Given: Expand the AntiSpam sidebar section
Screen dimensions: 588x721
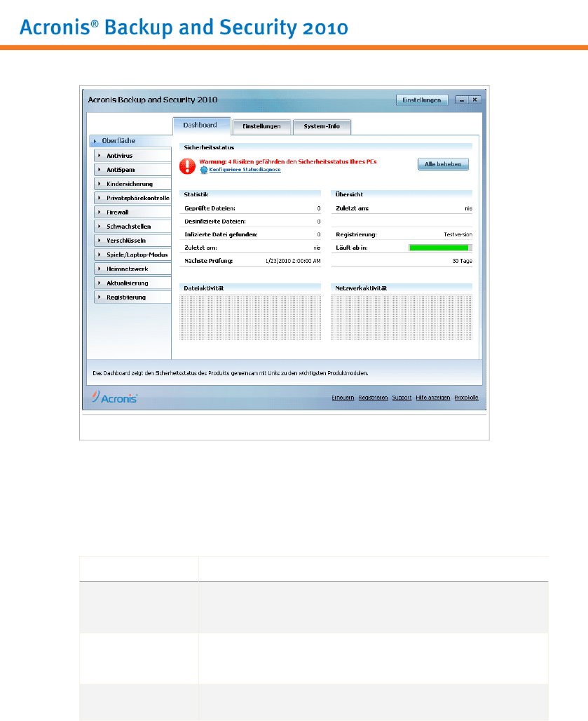Looking at the screenshot, I should 132,170.
